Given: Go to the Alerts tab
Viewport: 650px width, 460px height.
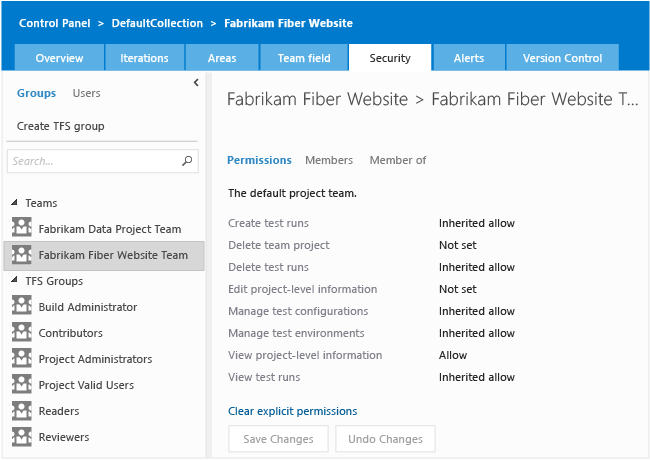Looking at the screenshot, I should point(469,58).
